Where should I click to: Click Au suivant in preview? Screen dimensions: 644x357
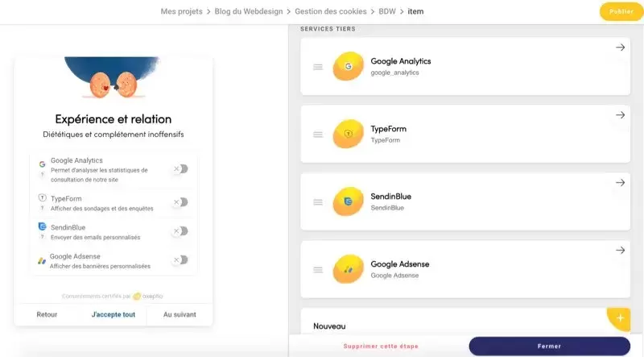point(180,314)
